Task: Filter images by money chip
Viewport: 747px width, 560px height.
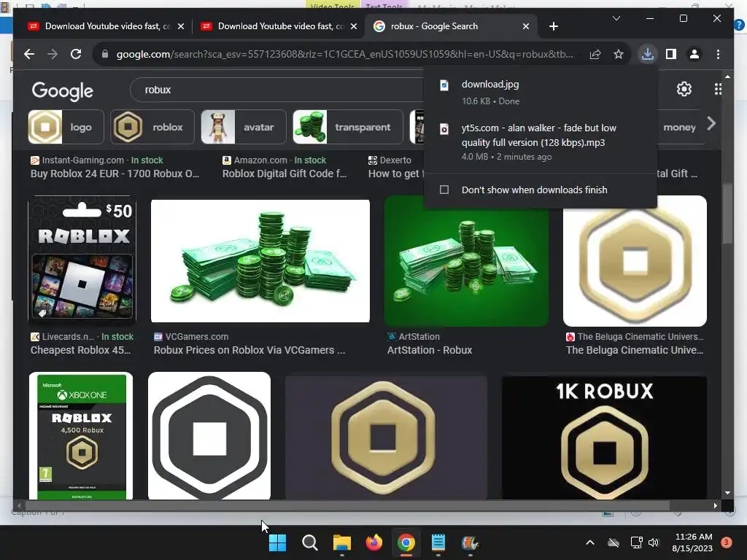Action: tap(679, 127)
